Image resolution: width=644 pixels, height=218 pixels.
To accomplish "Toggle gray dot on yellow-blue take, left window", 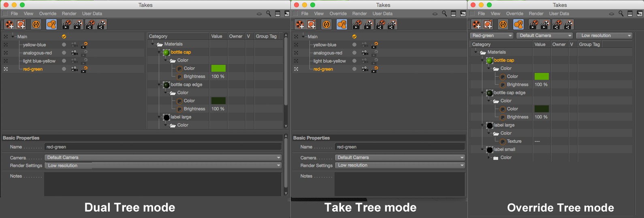I will pyautogui.click(x=64, y=45).
